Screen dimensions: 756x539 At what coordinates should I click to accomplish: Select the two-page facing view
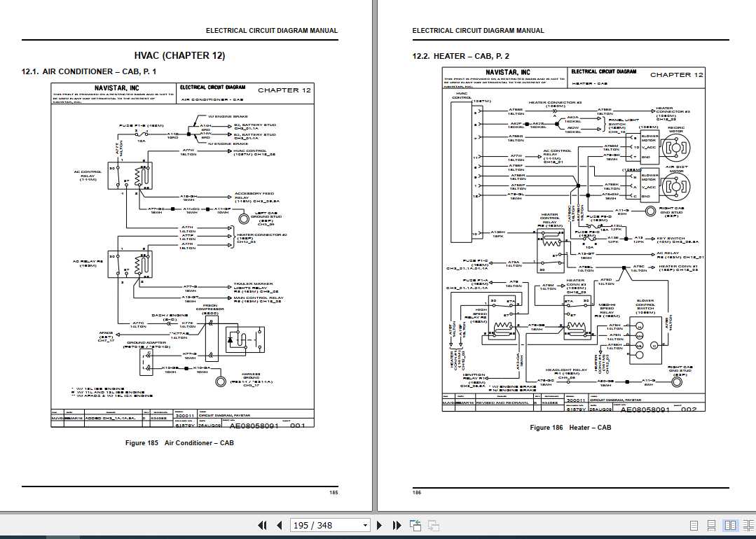[730, 526]
